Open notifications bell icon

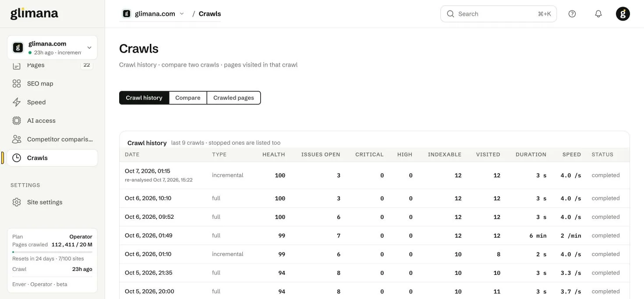coord(598,14)
